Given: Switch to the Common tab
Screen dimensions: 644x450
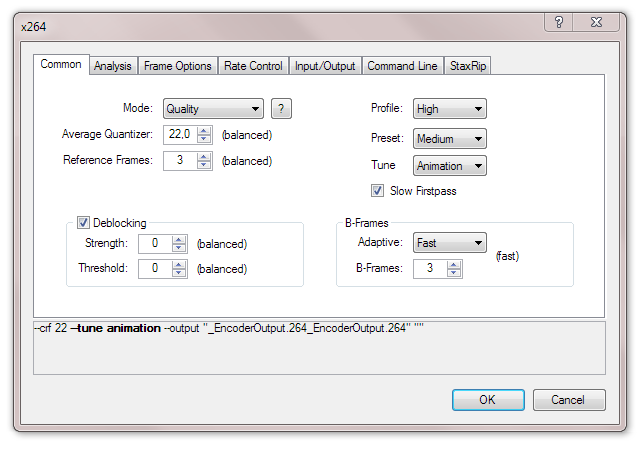Looking at the screenshot, I should tap(61, 64).
